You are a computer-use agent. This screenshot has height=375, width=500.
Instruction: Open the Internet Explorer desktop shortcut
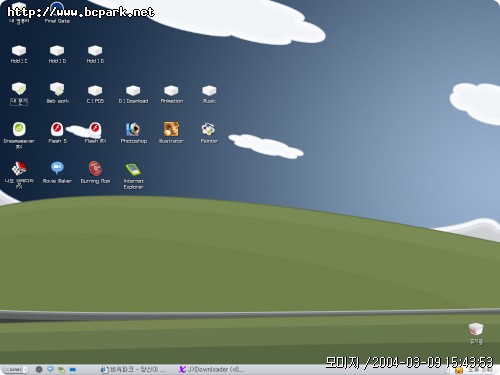[133, 176]
